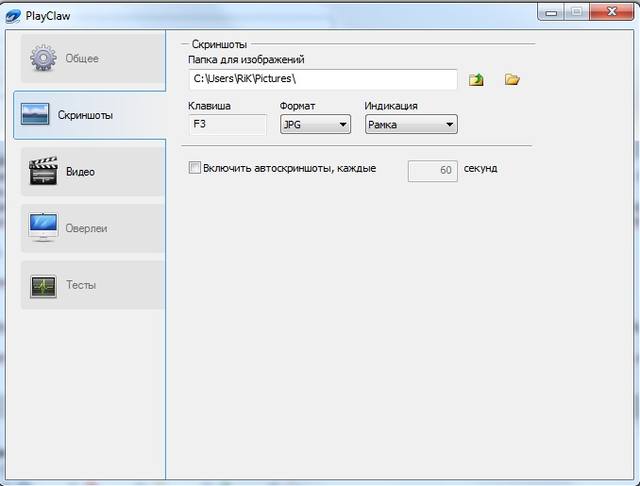Go to the Тесты section
Screen dimensions: 640x486
[93, 285]
